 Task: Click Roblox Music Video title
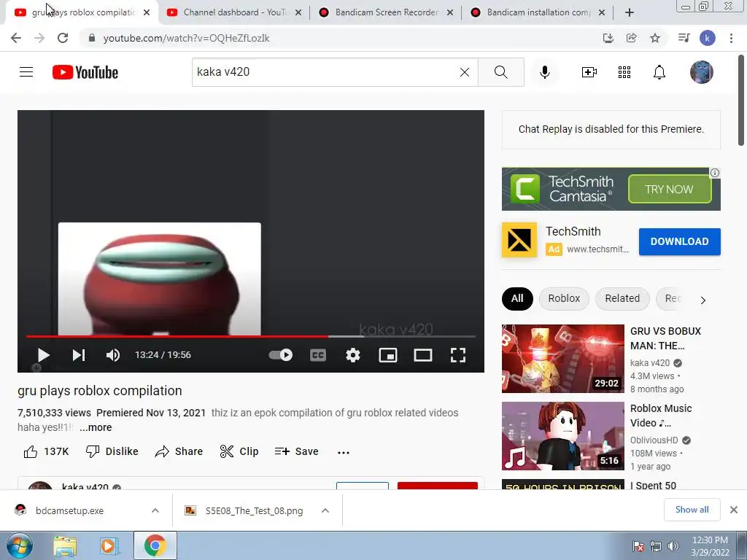[661, 416]
